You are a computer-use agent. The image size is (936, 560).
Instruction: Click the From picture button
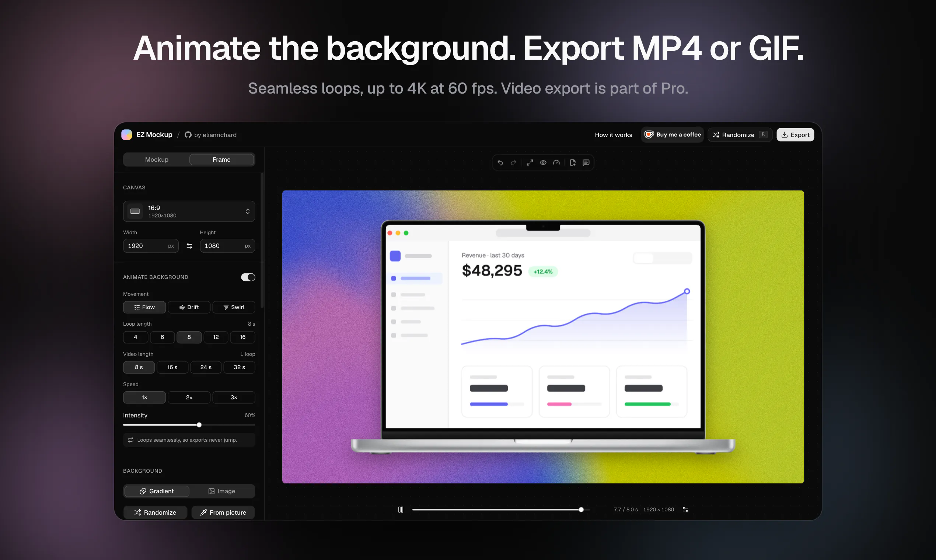(223, 512)
